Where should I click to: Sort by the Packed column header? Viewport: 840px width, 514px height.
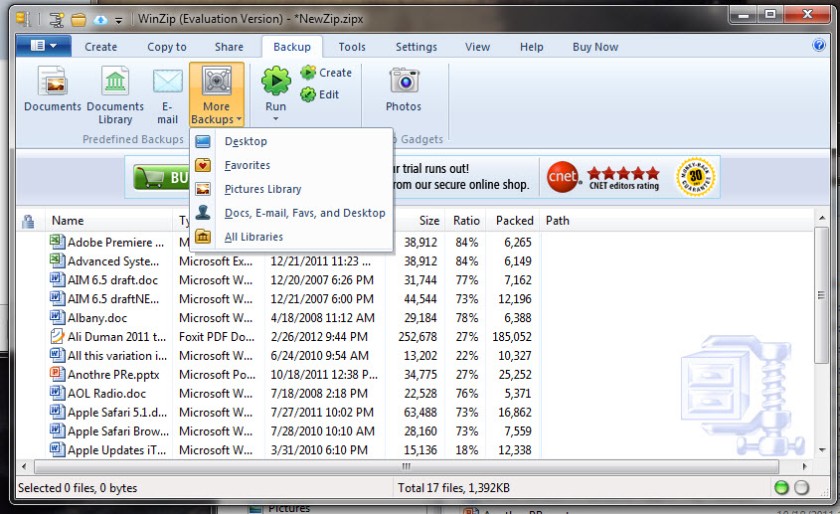[x=514, y=221]
